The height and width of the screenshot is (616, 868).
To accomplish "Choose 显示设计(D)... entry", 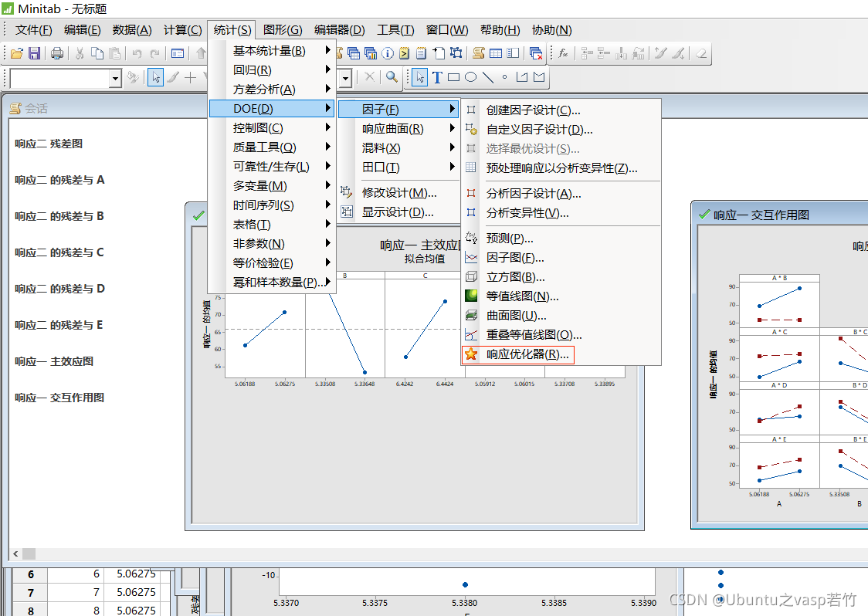I will coord(398,212).
